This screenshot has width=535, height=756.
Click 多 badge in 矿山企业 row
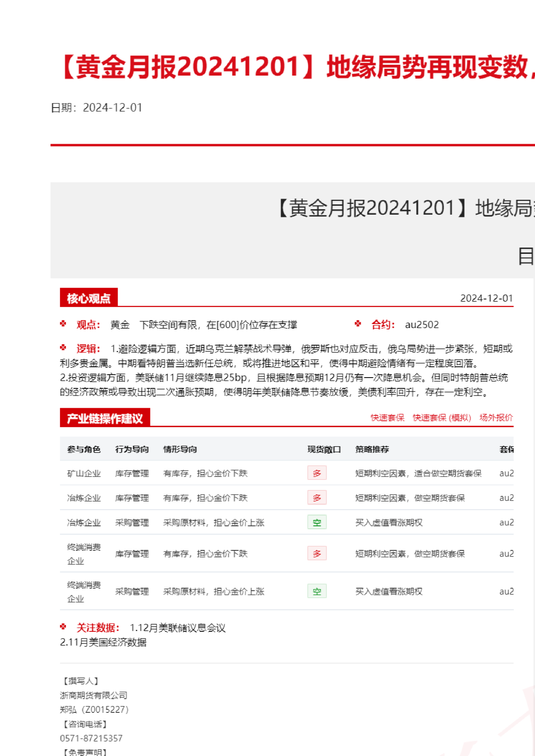[x=317, y=473]
